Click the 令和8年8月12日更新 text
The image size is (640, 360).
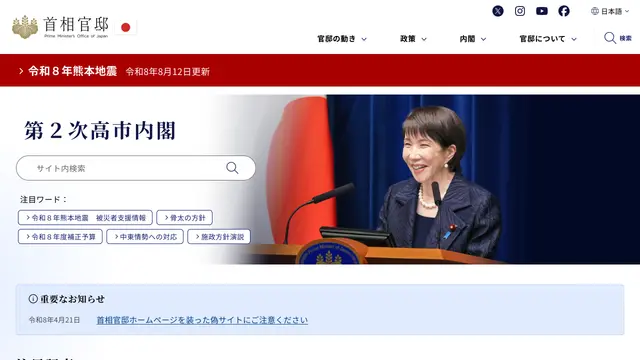(168, 72)
